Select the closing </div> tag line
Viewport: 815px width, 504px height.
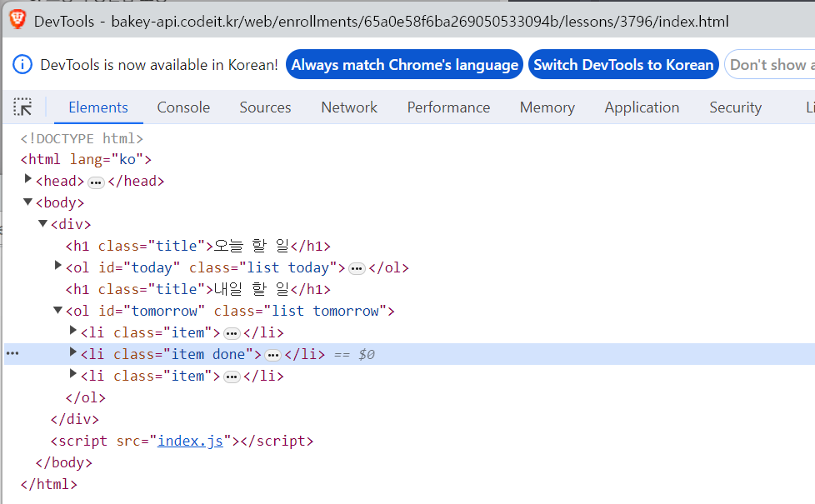74,419
